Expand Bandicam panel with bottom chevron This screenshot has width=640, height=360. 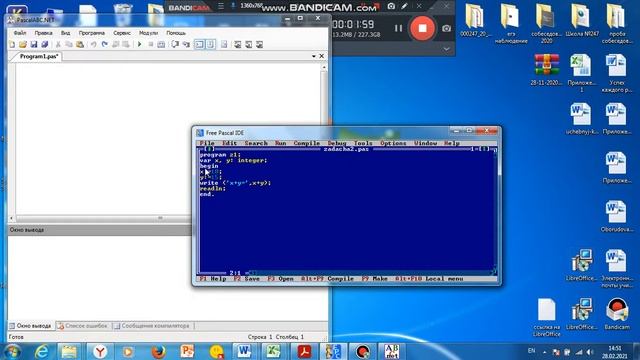447,49
